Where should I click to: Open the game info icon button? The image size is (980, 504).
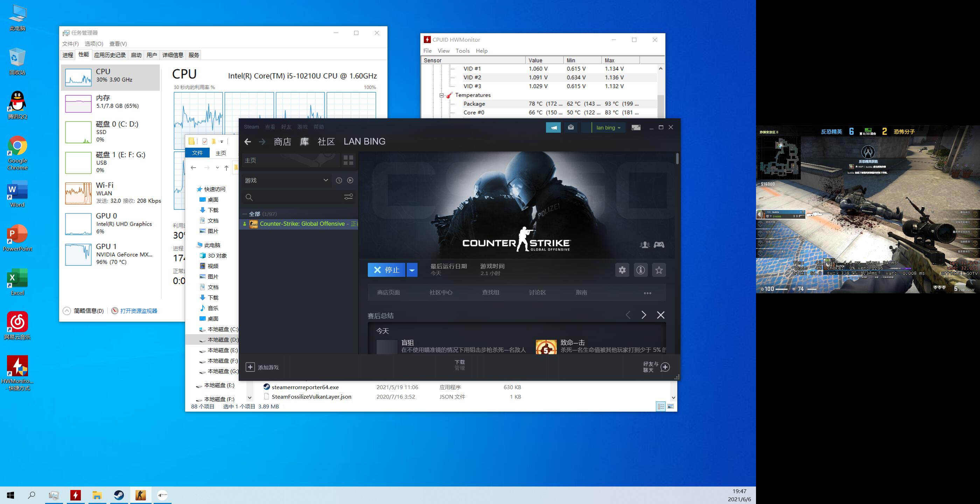click(x=640, y=270)
